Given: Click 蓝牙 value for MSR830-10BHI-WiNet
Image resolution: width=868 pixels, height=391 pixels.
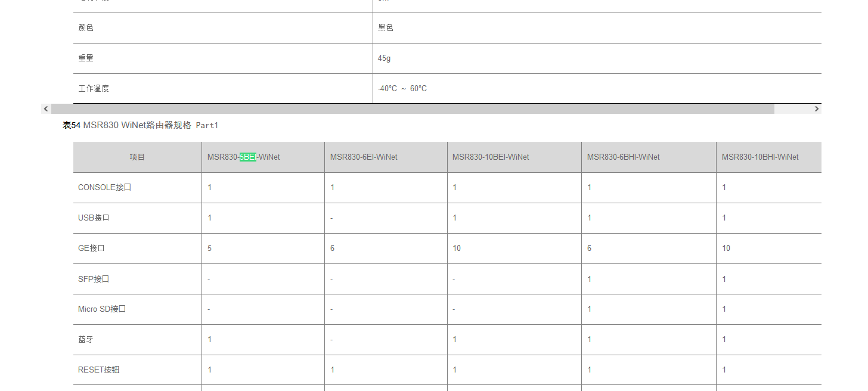Looking at the screenshot, I should click(724, 340).
